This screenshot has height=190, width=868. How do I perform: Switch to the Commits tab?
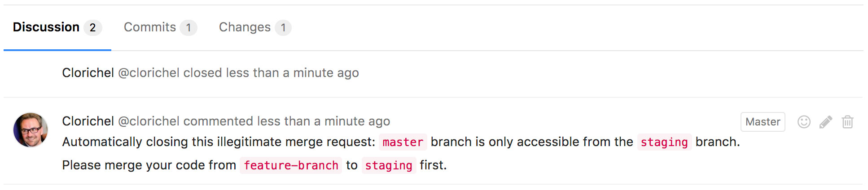click(160, 27)
